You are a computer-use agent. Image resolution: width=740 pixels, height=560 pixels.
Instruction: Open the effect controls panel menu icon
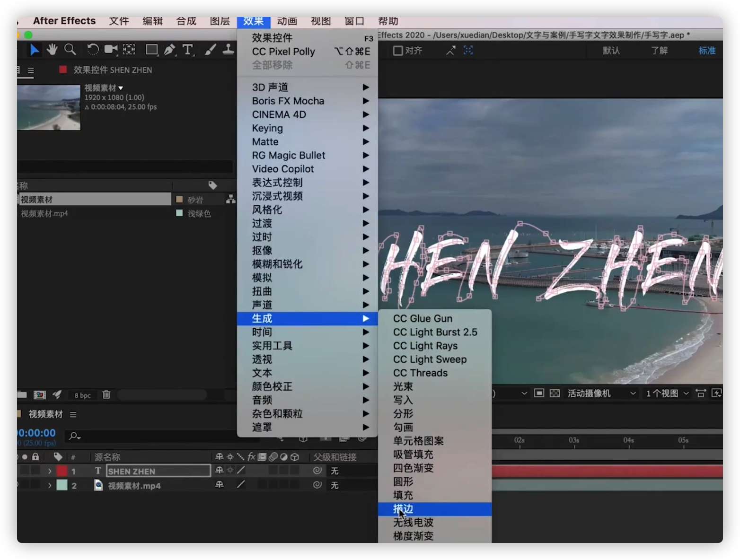tap(31, 70)
